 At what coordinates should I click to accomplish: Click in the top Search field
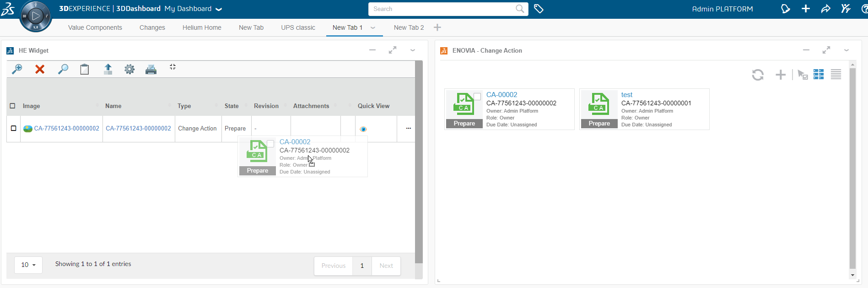point(442,9)
